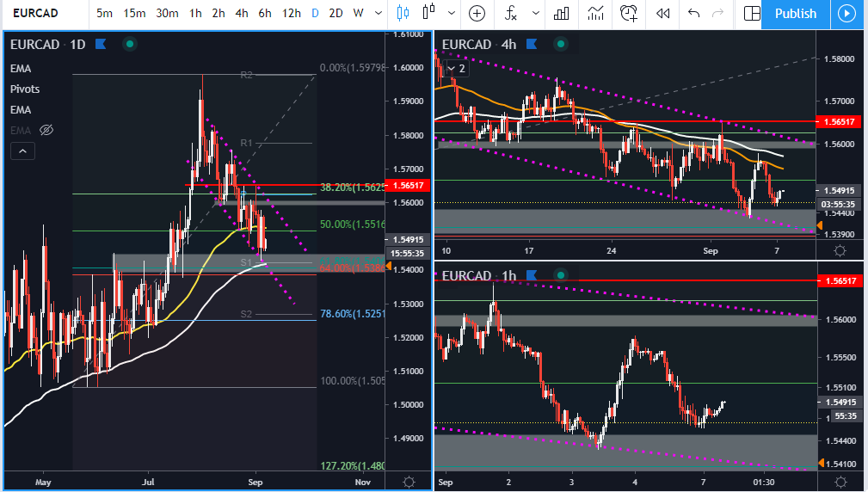Image resolution: width=868 pixels, height=492 pixels.
Task: Click the green status dot on the 1h chart
Action: 561,275
